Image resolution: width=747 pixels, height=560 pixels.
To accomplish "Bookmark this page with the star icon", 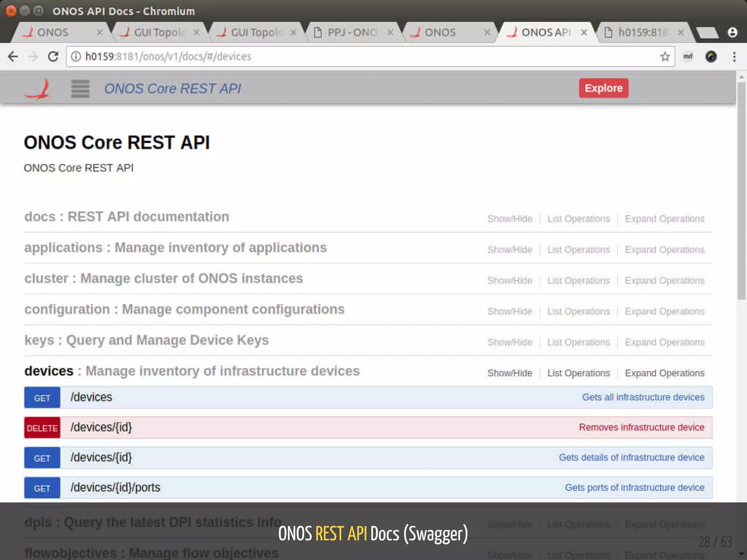I will [665, 57].
